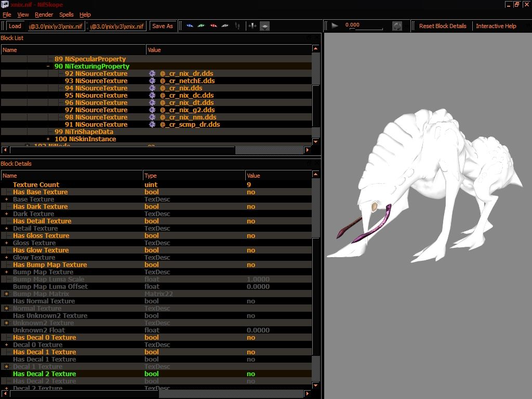Click the flower icon for @_cr_scmp_dr.dds
This screenshot has height=399, width=532.
click(x=152, y=125)
